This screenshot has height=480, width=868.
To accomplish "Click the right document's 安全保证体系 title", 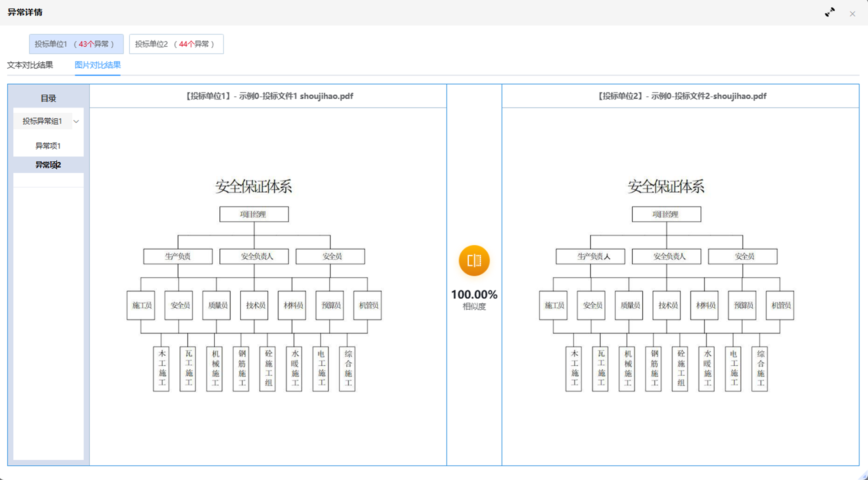I will tap(666, 186).
